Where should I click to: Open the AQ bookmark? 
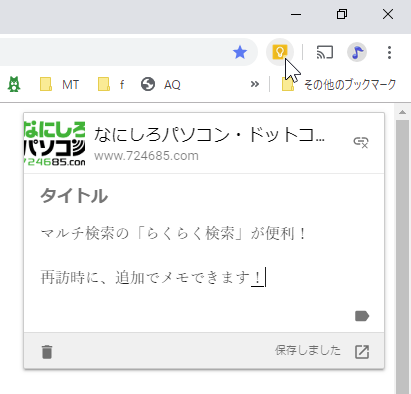pyautogui.click(x=161, y=85)
